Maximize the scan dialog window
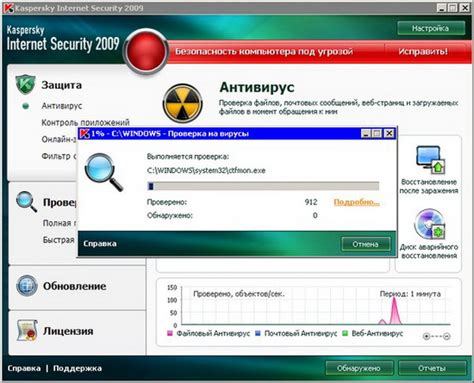This screenshot has width=474, height=383. (x=377, y=134)
